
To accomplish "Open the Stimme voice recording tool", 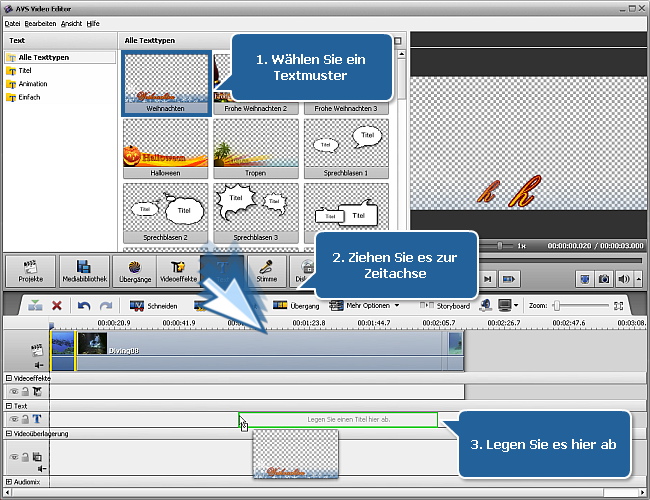I will (x=267, y=271).
